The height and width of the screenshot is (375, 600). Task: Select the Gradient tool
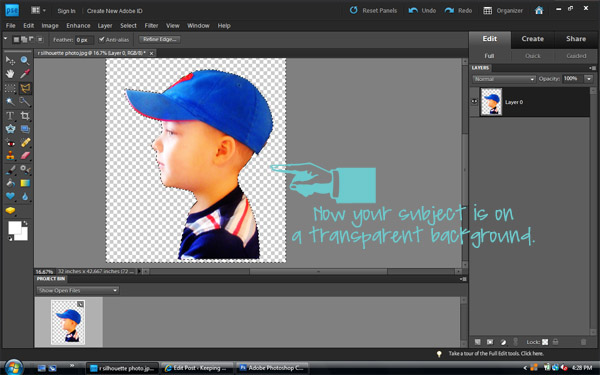[x=25, y=183]
